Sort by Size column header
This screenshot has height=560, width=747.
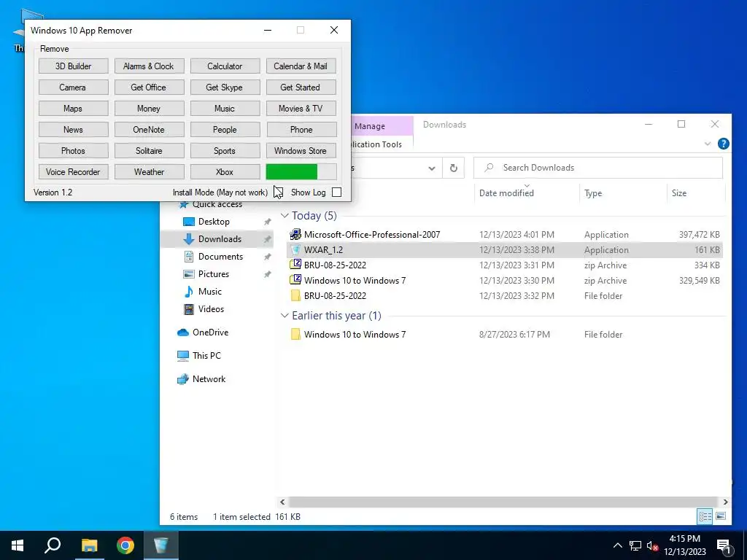coord(679,192)
